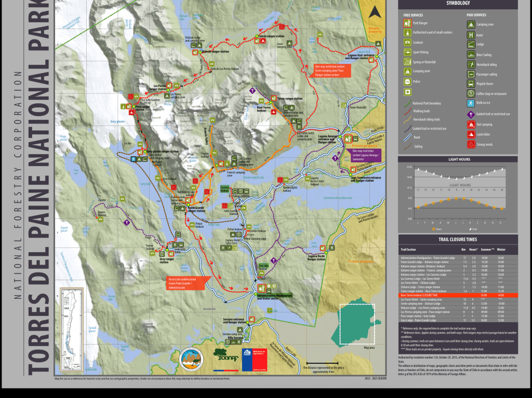Select the Horseback riding legend icon
The width and height of the screenshot is (532, 398).
(x=471, y=64)
